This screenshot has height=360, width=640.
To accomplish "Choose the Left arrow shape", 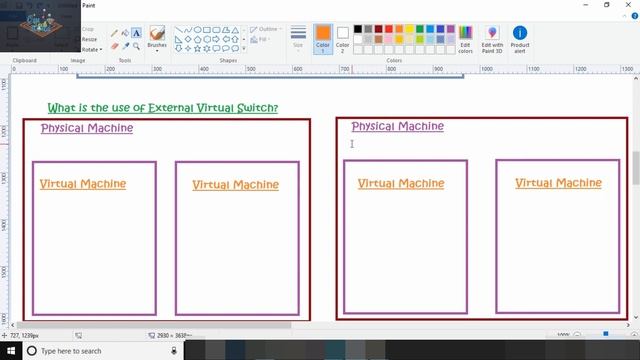I will [x=226, y=39].
